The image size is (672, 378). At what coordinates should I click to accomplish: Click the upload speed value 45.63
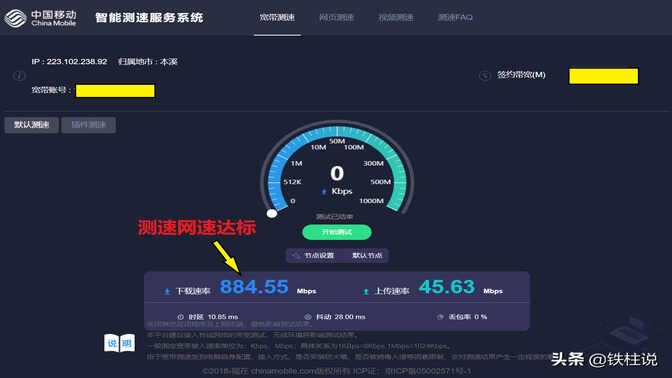[x=447, y=287]
